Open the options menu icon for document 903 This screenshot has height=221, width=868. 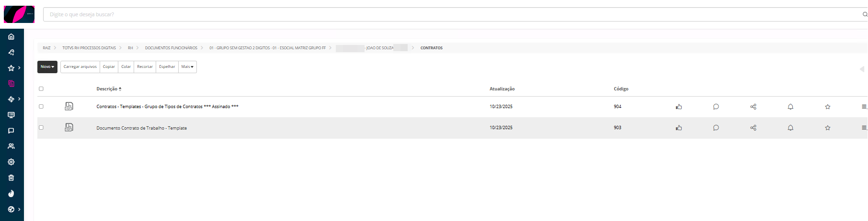point(864,128)
